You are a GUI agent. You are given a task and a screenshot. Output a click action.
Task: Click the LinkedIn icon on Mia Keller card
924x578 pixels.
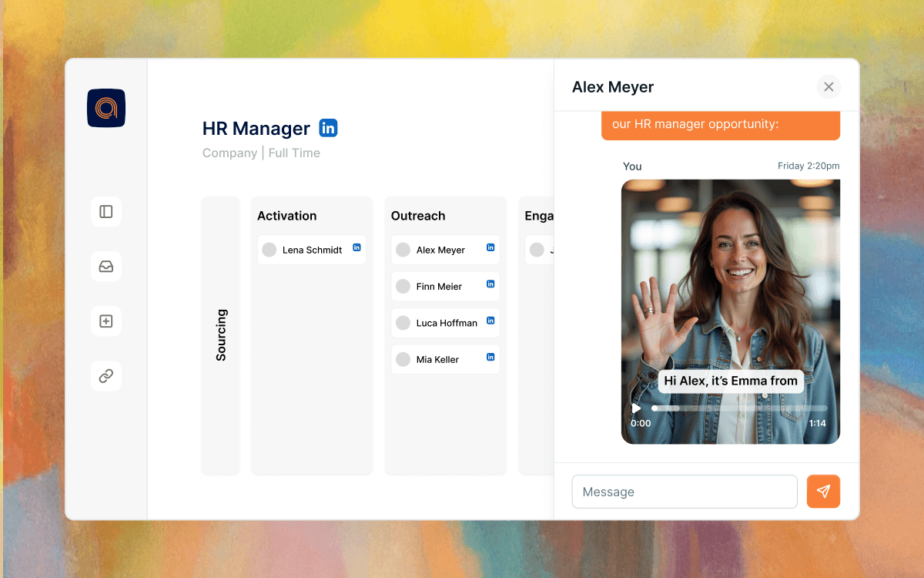click(490, 357)
